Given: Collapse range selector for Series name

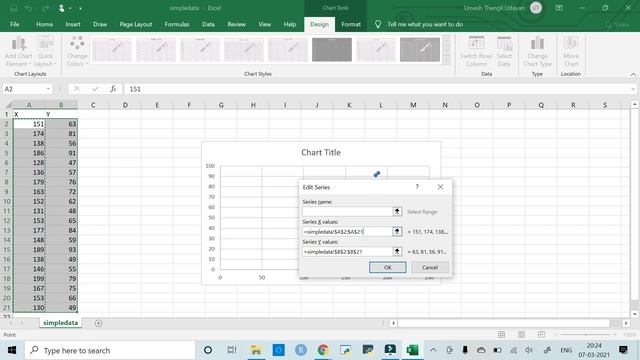Looking at the screenshot, I should click(397, 211).
